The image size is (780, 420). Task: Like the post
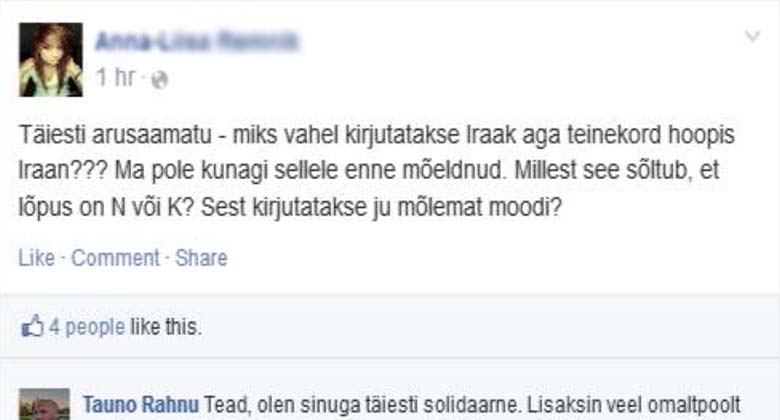[36, 258]
